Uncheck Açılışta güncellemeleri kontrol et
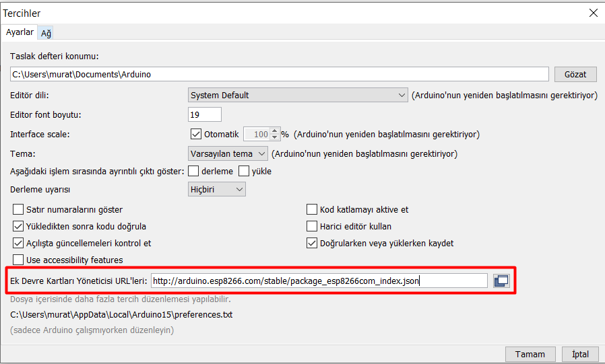This screenshot has width=605, height=364. 18,244
